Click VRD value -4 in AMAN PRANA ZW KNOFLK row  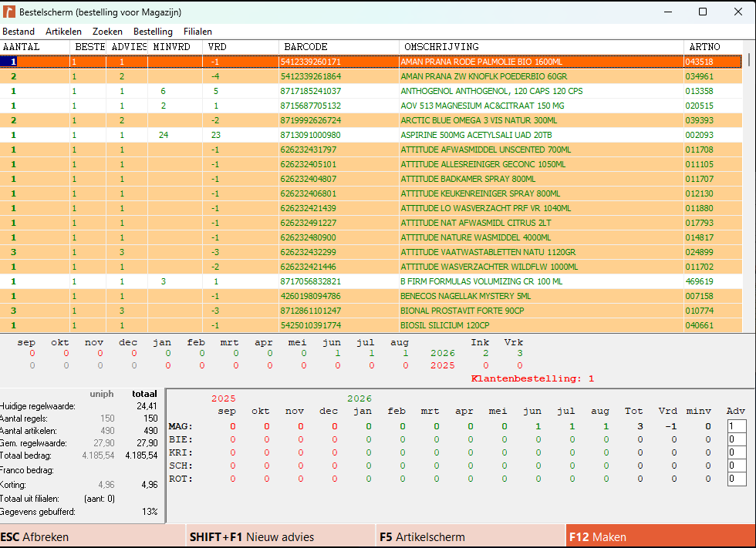click(215, 76)
